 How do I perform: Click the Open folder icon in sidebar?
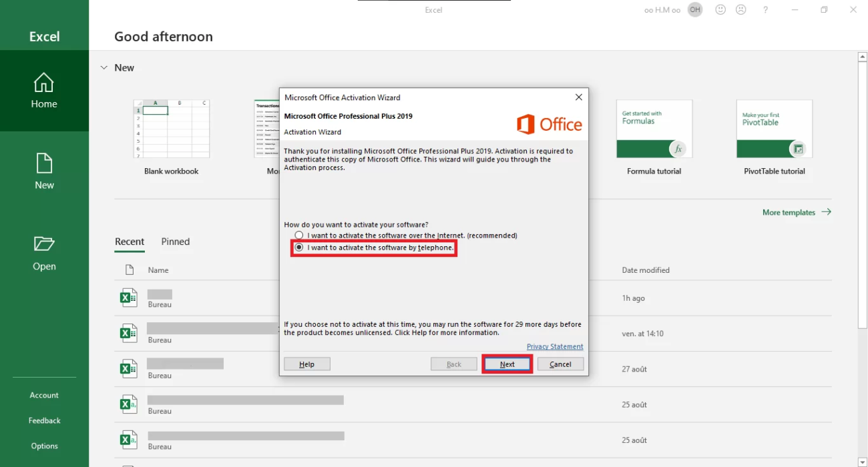(44, 244)
